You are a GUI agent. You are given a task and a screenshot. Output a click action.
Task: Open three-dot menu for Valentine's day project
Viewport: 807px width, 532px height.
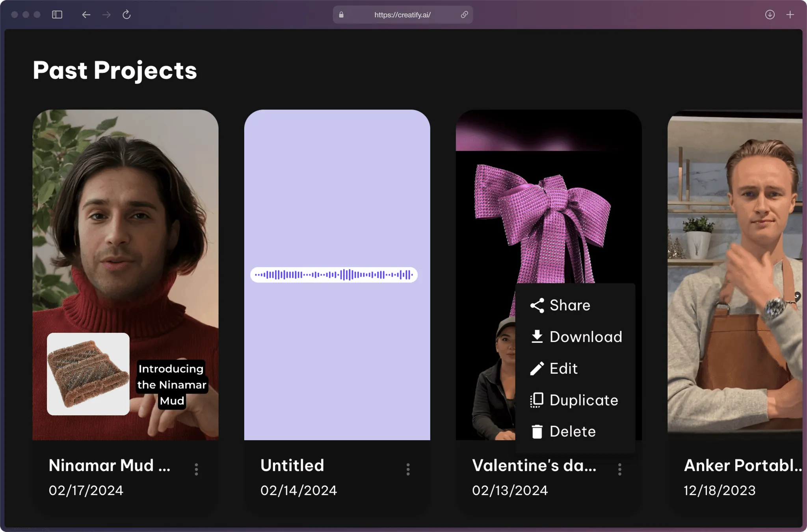tap(619, 469)
